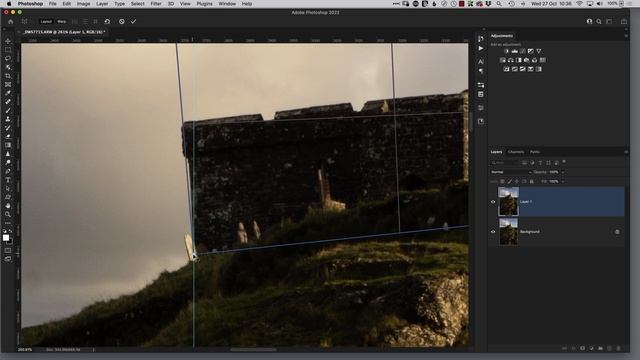The width and height of the screenshot is (640, 360).
Task: Open the File menu
Action: pos(53,4)
